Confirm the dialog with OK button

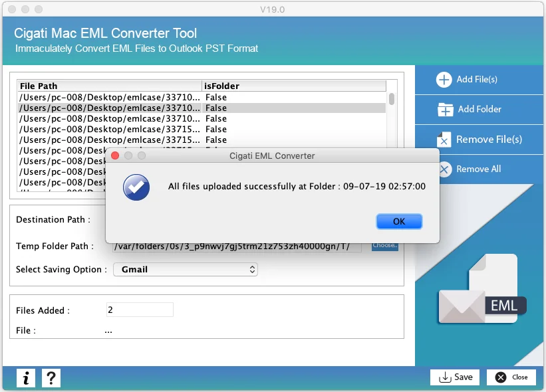pos(399,221)
